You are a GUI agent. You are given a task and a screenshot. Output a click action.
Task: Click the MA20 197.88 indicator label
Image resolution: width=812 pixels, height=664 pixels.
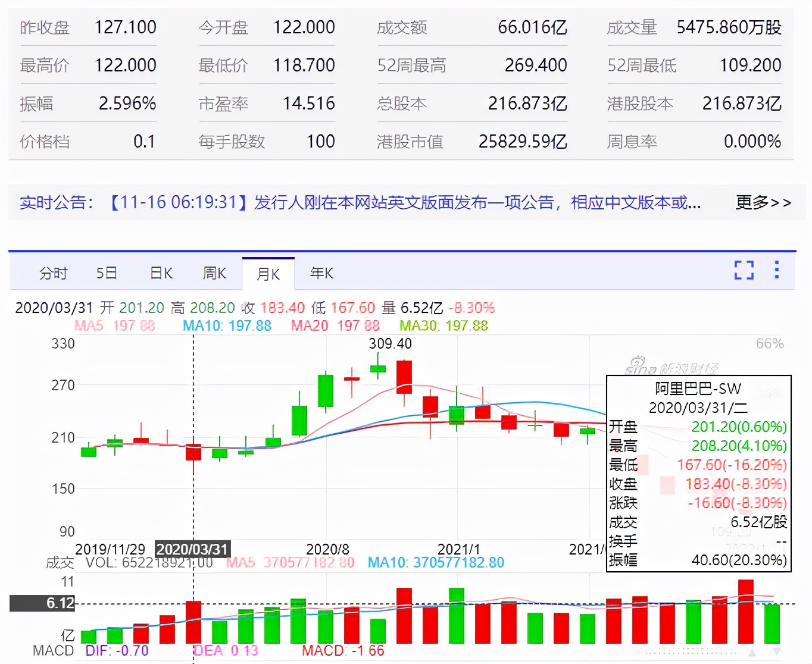tap(335, 325)
